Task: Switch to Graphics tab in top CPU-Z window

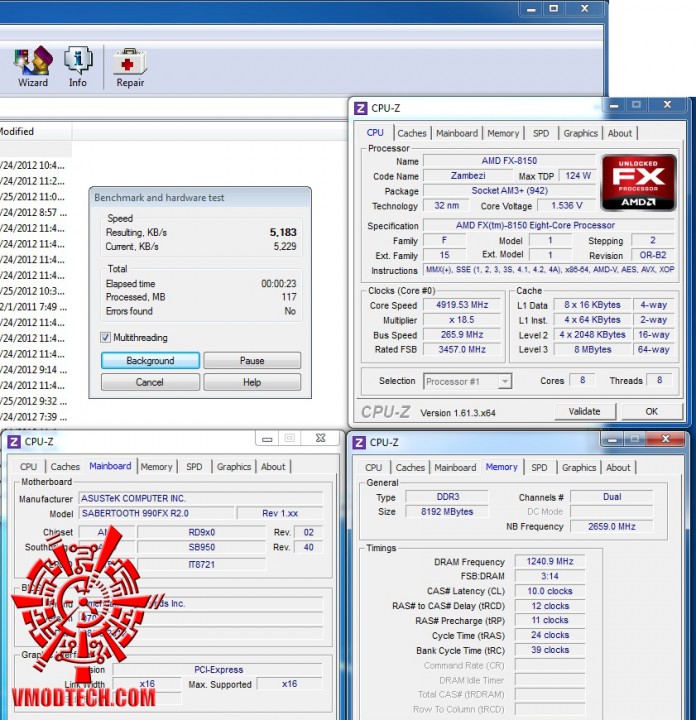Action: 580,133
